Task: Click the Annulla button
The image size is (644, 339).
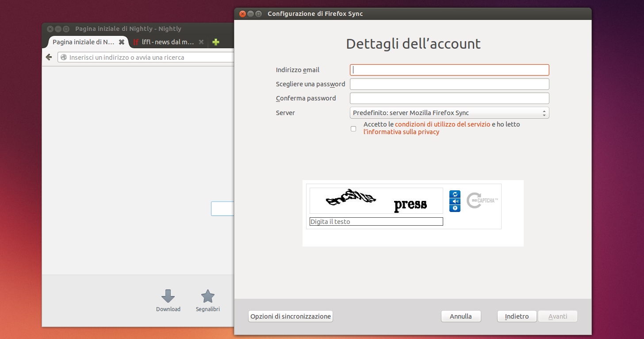Action: 461,316
